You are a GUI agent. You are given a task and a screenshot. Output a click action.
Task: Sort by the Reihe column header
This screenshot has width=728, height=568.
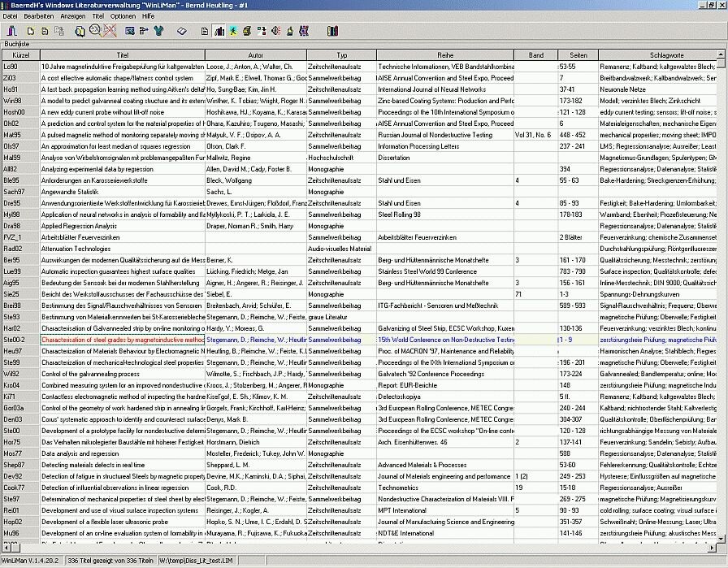445,55
